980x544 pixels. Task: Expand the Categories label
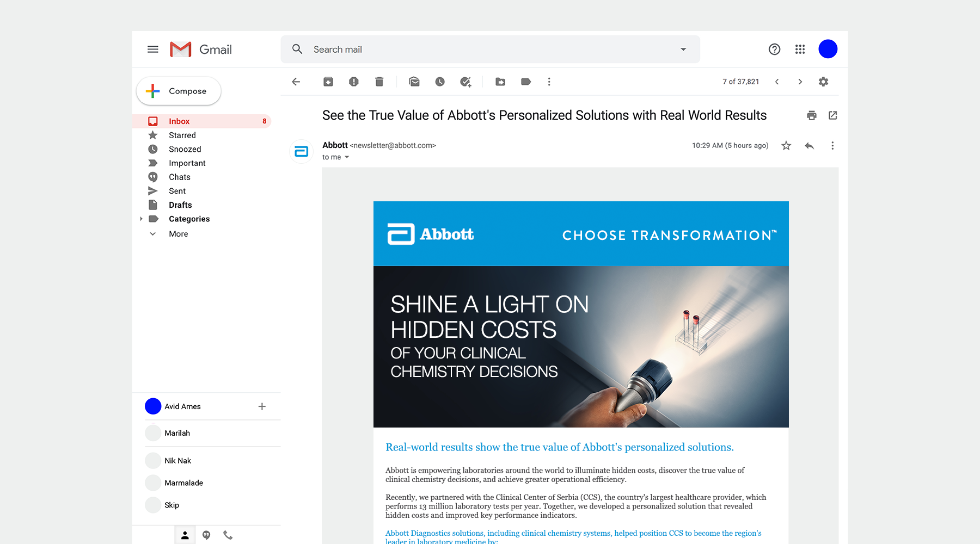pos(142,219)
